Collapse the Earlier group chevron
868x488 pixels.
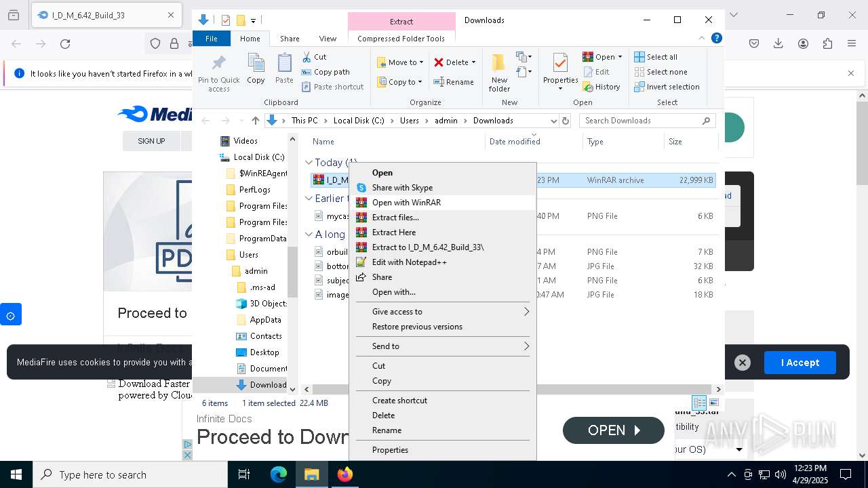[x=309, y=199]
